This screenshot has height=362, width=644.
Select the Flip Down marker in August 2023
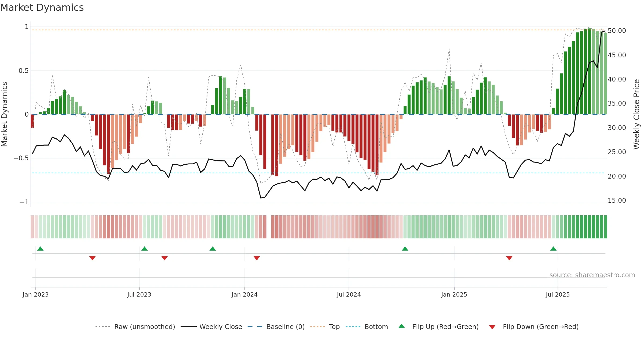pos(164,258)
